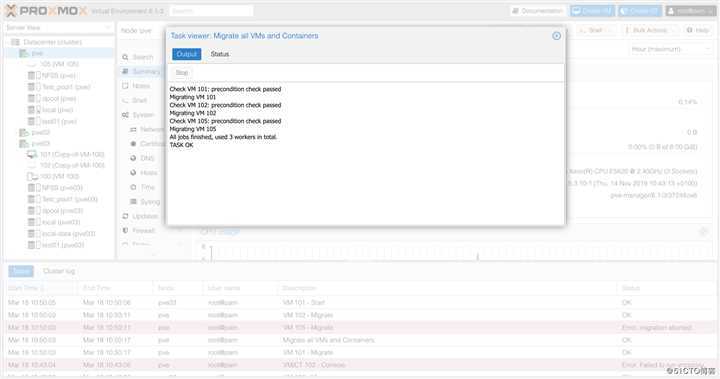Select Summary in the node menu
Screen dimensions: 720x379
146,72
